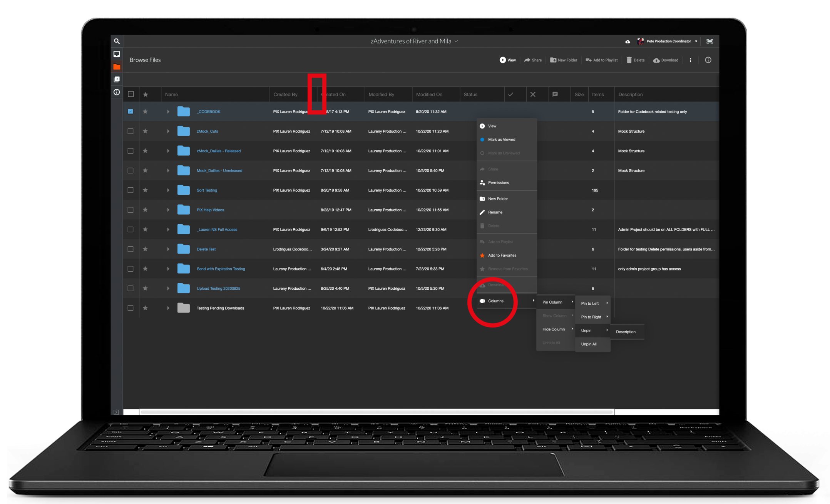Open the PIX Help Videos folder link

tap(210, 210)
